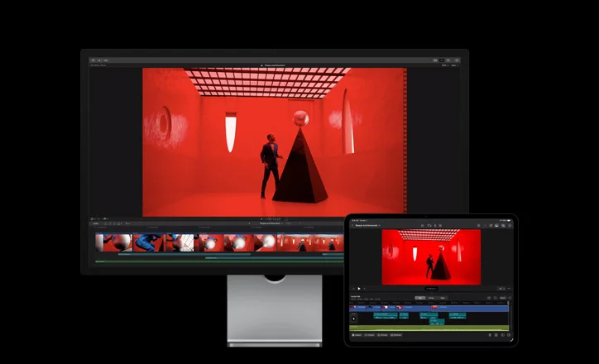The height and width of the screenshot is (364, 599).
Task: Open the View dropdown on the Mac viewer
Action: pos(454,65)
